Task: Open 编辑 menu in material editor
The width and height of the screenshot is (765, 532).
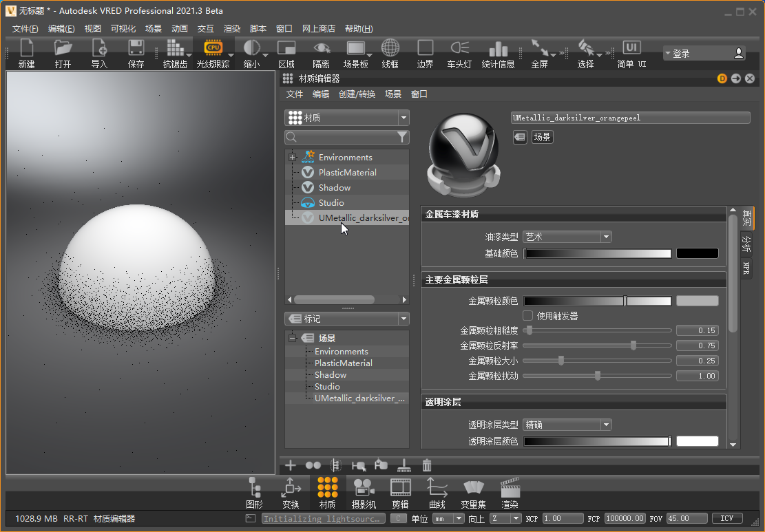Action: pyautogui.click(x=321, y=94)
